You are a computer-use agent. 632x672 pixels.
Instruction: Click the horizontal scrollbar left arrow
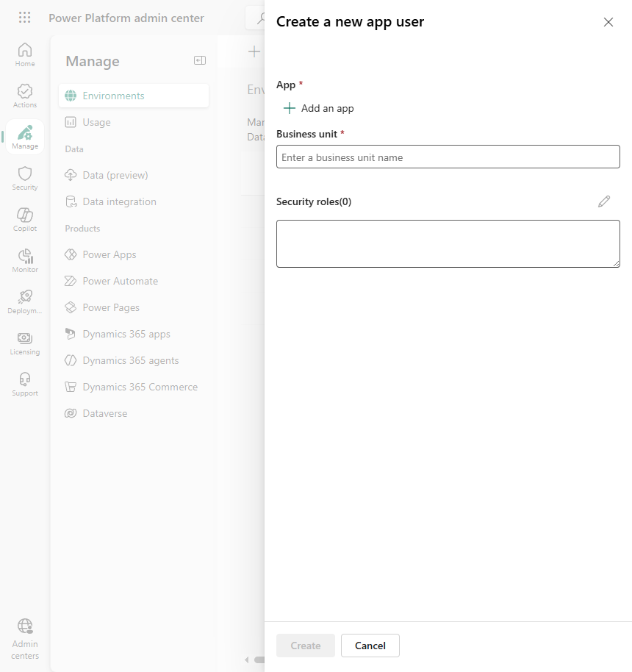point(247,660)
